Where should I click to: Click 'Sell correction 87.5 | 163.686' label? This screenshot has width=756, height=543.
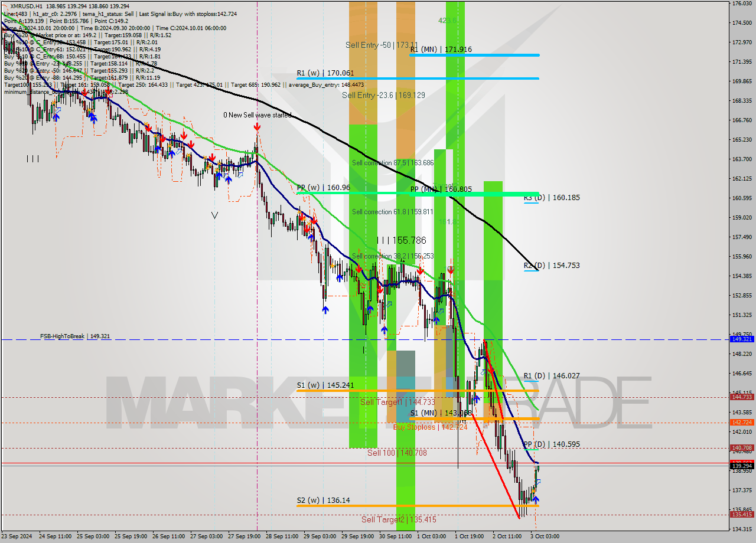393,163
